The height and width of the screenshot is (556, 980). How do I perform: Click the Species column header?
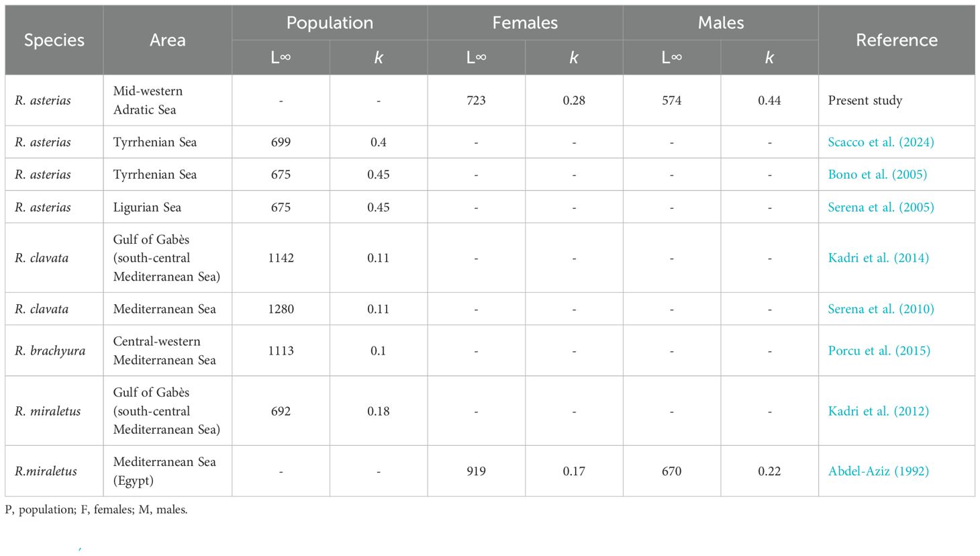(x=54, y=40)
